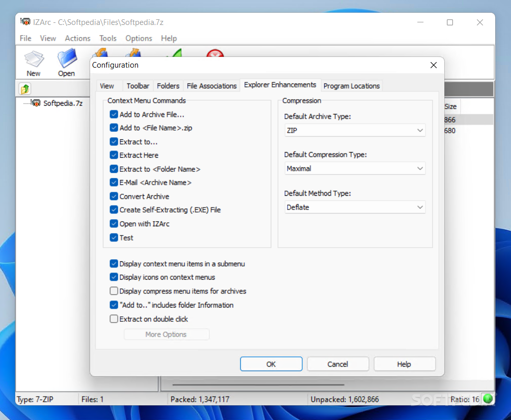Toggle the Convert Archive checkbox
This screenshot has width=511, height=420.
point(113,196)
